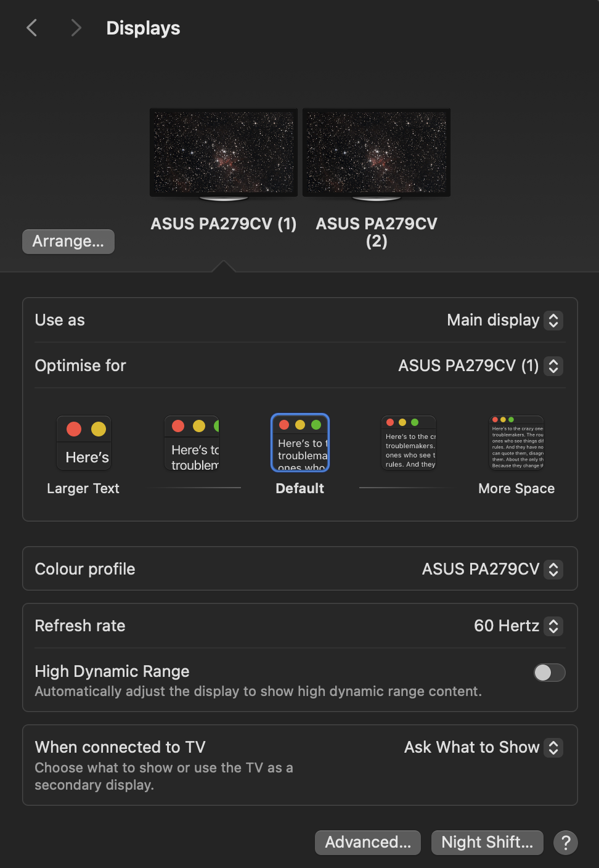Go back with the left chevron
Image resolution: width=599 pixels, height=868 pixels.
tap(32, 28)
